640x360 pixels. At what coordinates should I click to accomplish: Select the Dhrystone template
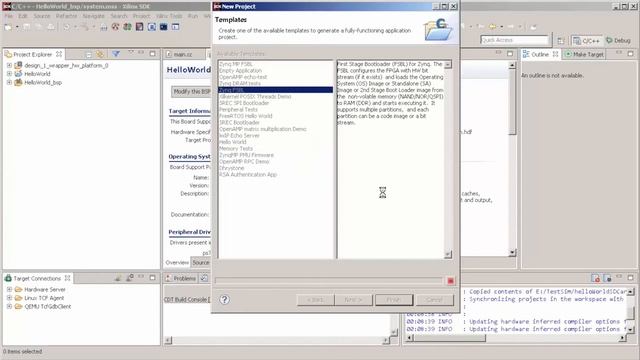[x=231, y=168]
